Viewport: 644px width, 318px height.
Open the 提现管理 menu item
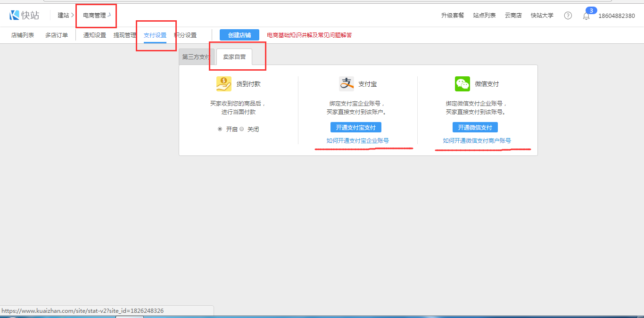125,35
